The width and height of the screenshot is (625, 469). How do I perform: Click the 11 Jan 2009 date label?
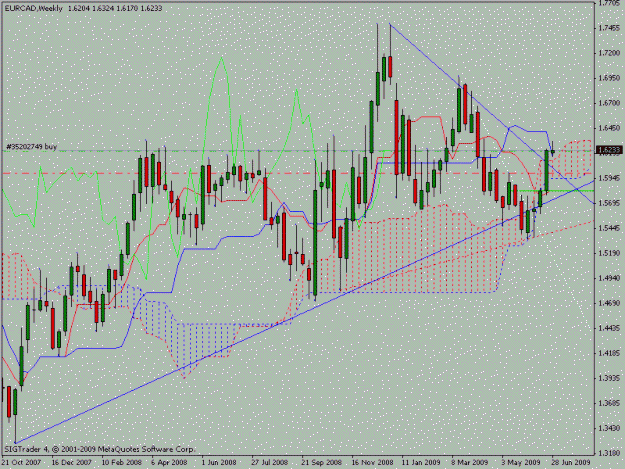point(421,462)
